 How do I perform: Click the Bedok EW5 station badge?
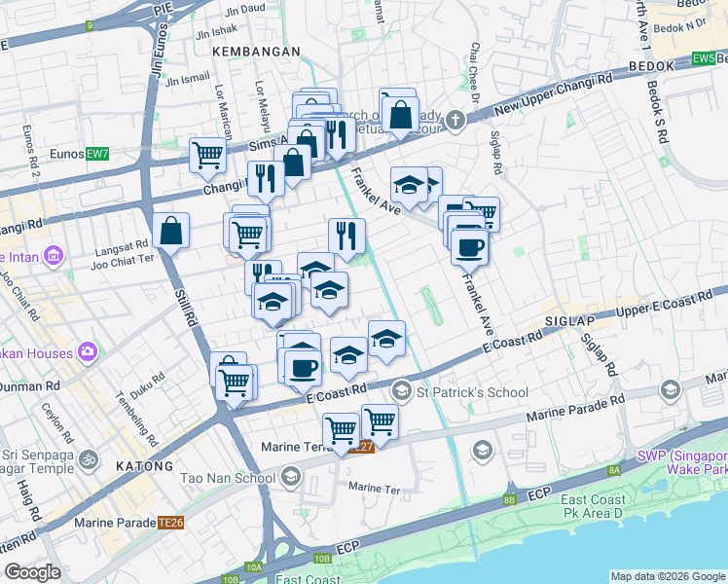(703, 58)
